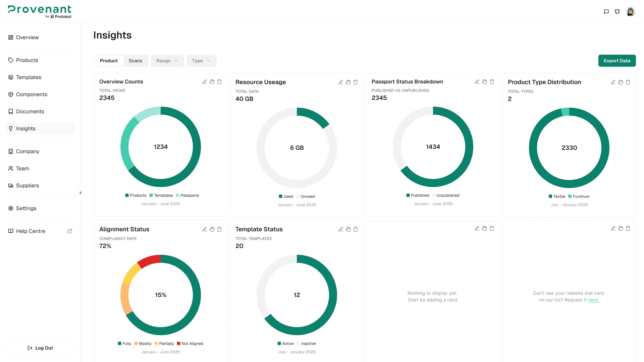Edit the Alignment Status card
This screenshot has width=644, height=362.
click(x=205, y=229)
